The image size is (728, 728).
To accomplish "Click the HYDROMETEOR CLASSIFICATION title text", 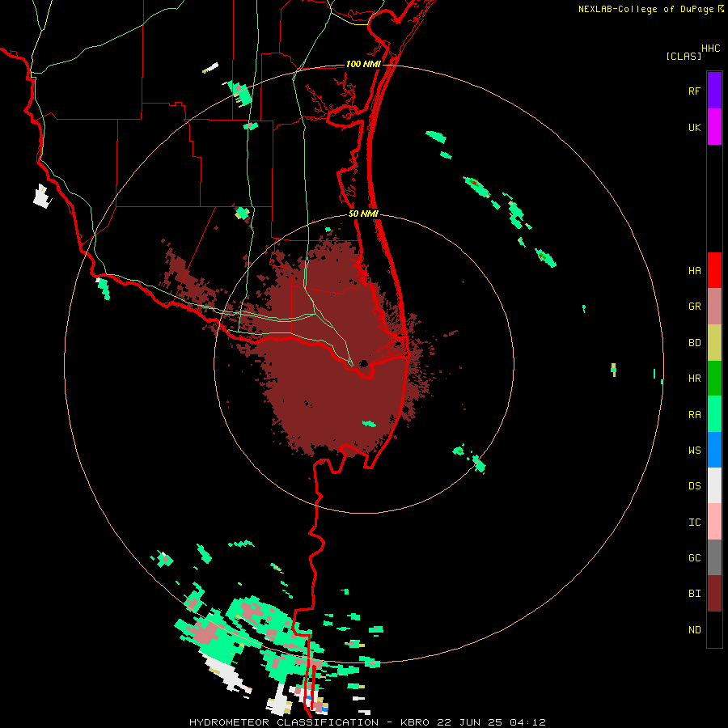I will click(284, 722).
